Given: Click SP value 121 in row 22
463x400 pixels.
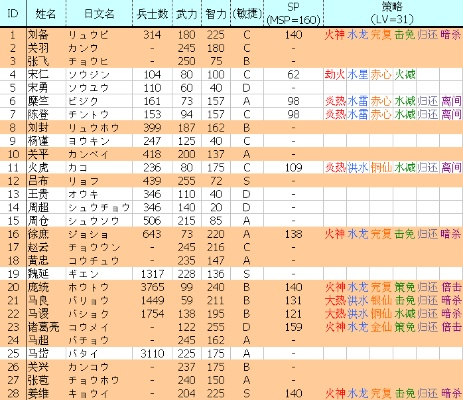Looking at the screenshot, I should tap(293, 314).
